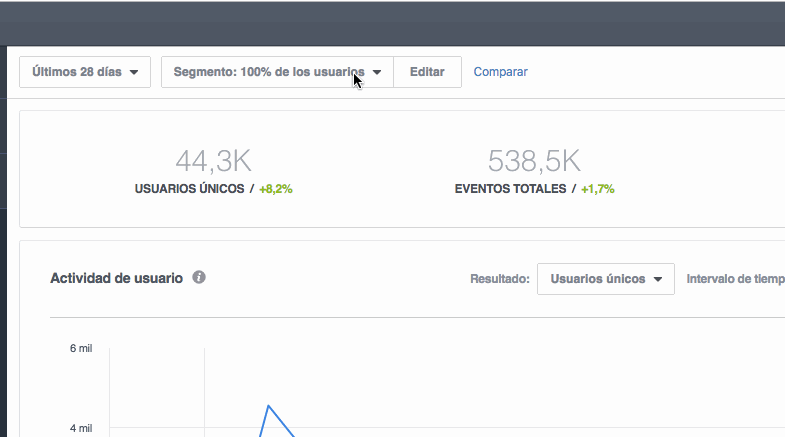Viewport: 785px width, 437px height.
Task: Click the info icon next to Actividad de usuario
Action: click(x=199, y=277)
